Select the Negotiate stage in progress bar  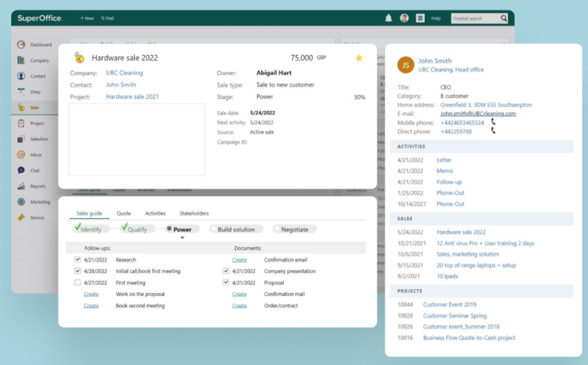[x=294, y=229]
